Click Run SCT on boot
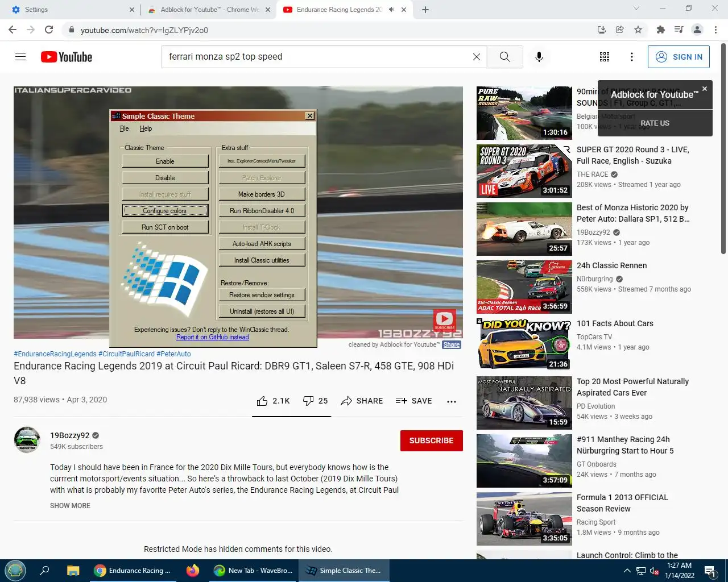Image resolution: width=728 pixels, height=582 pixels. click(x=165, y=227)
